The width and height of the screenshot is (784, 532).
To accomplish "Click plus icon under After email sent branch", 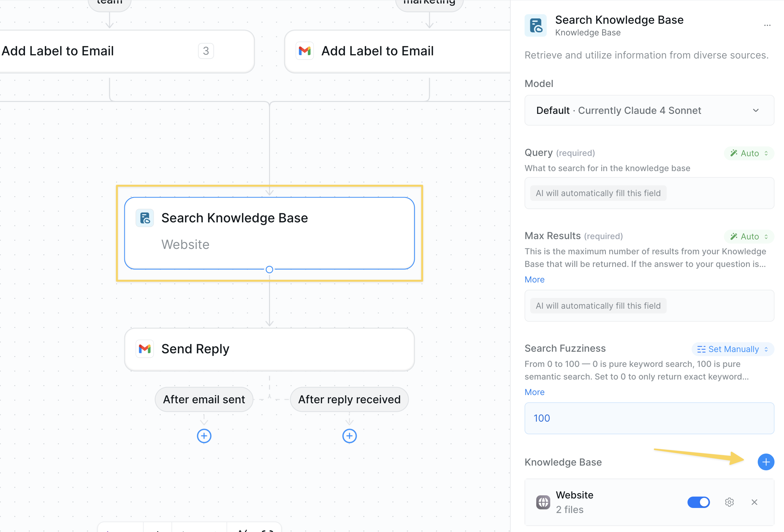I will [204, 436].
